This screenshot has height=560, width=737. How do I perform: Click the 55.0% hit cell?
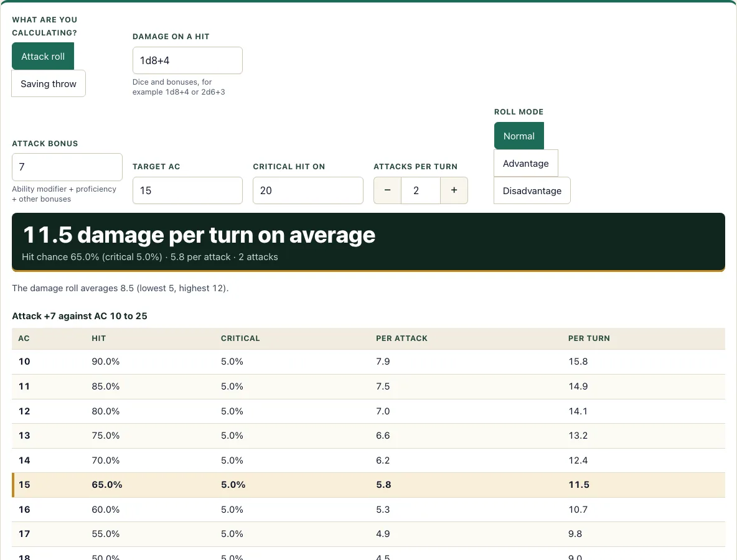tap(106, 534)
